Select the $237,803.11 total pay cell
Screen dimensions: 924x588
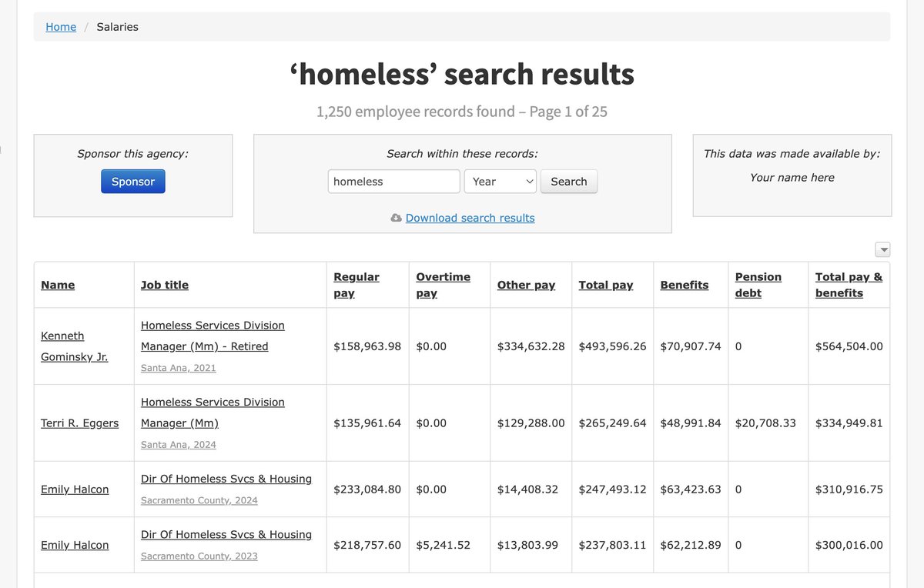[613, 545]
